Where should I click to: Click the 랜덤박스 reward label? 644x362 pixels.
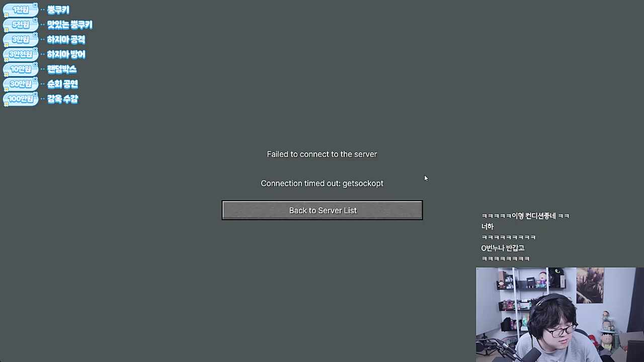point(61,69)
